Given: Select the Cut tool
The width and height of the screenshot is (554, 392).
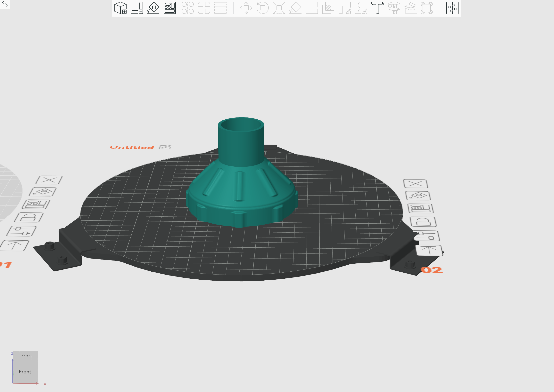Looking at the screenshot, I should point(312,8).
